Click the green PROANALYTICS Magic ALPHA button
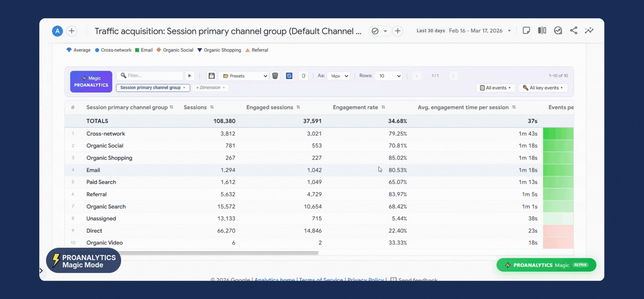The width and height of the screenshot is (644, 299). pyautogui.click(x=546, y=265)
